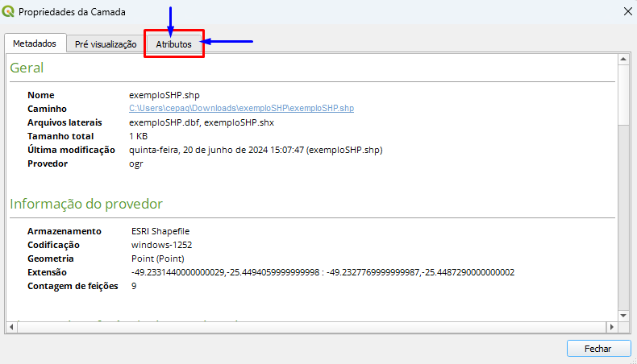Click the windows-1252 encoding value

pos(162,245)
